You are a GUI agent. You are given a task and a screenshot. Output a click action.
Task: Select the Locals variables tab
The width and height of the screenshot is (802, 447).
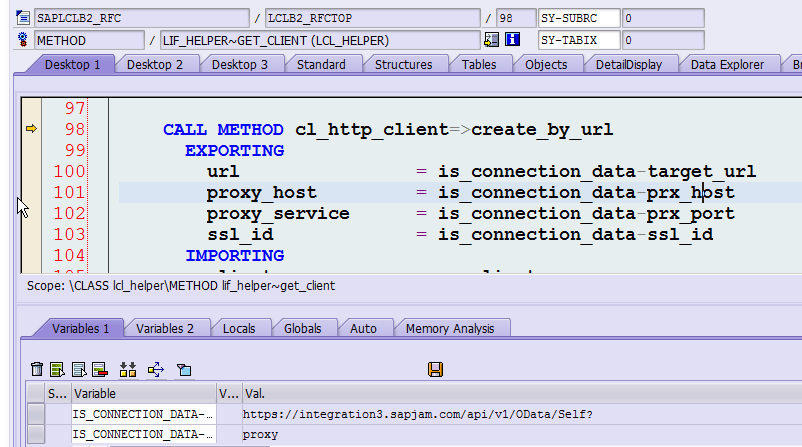pyautogui.click(x=239, y=329)
